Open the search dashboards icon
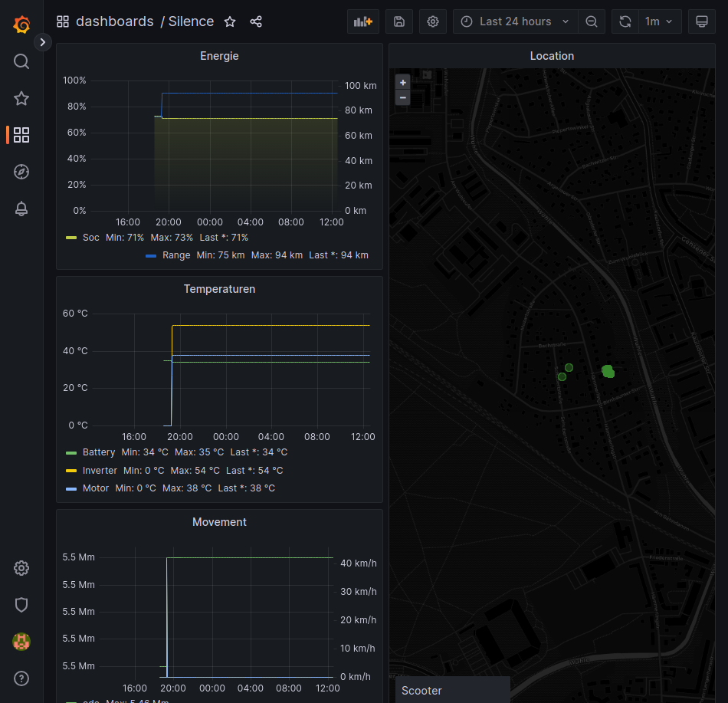This screenshot has width=728, height=703. coord(21,61)
